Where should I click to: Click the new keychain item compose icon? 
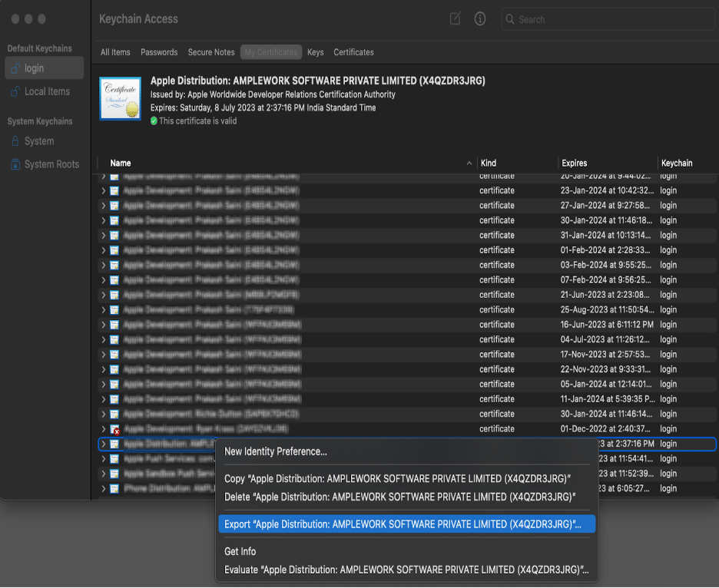pyautogui.click(x=455, y=18)
